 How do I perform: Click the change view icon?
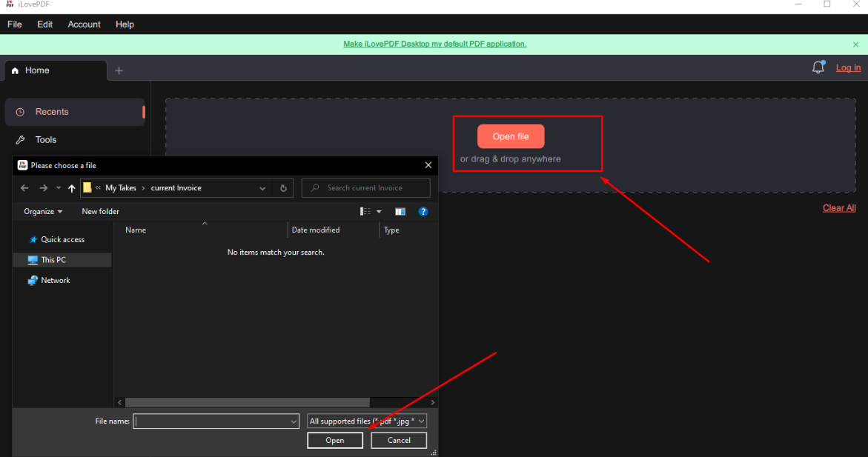pos(365,211)
